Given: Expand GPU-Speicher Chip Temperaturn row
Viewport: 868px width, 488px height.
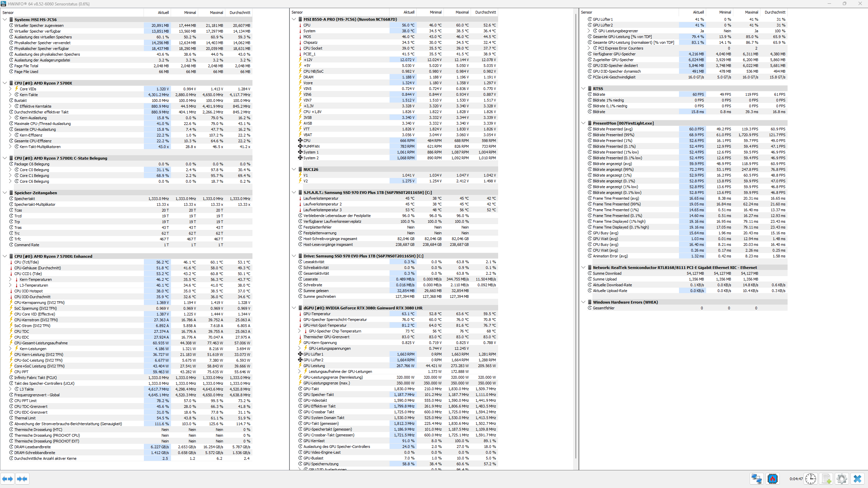Looking at the screenshot, I should click(x=299, y=331).
